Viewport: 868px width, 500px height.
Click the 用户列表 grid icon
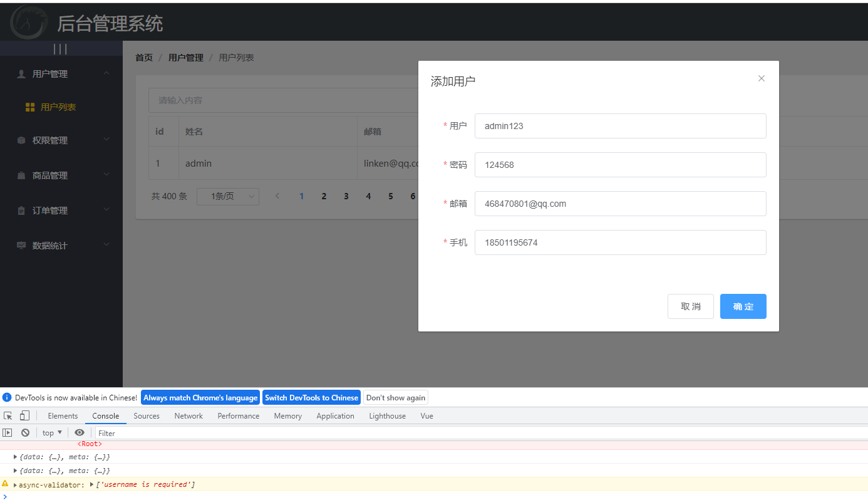point(30,107)
